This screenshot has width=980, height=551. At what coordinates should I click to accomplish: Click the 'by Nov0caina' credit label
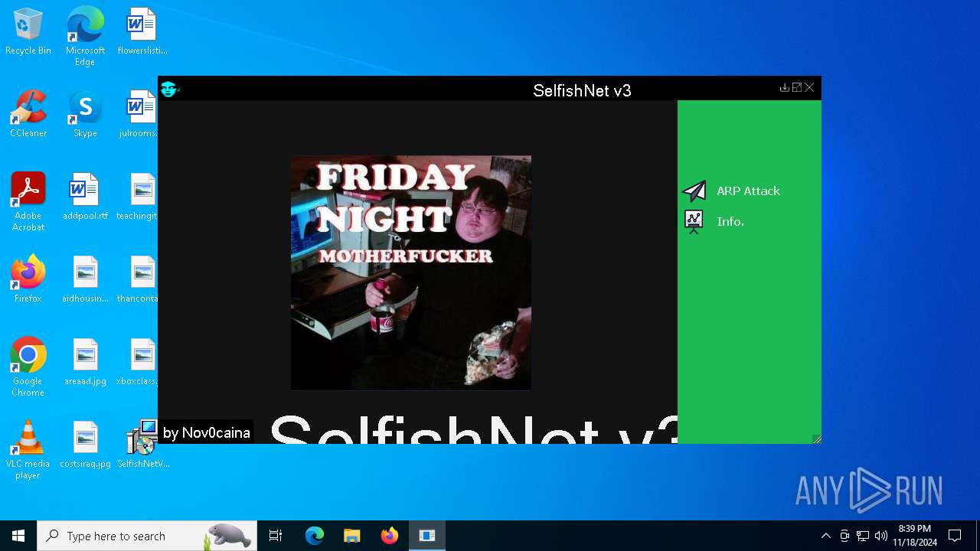click(206, 432)
